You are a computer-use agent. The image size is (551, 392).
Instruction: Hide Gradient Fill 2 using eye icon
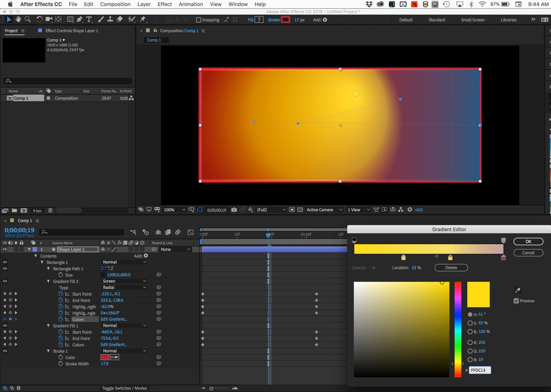click(5, 281)
